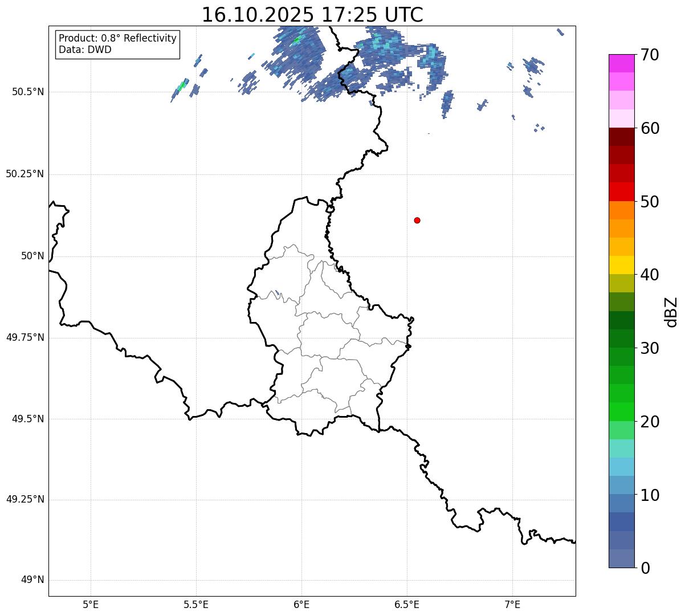Click the yellow swatch just above 40 dBZ
The width and height of the screenshot is (685, 616).
click(622, 265)
